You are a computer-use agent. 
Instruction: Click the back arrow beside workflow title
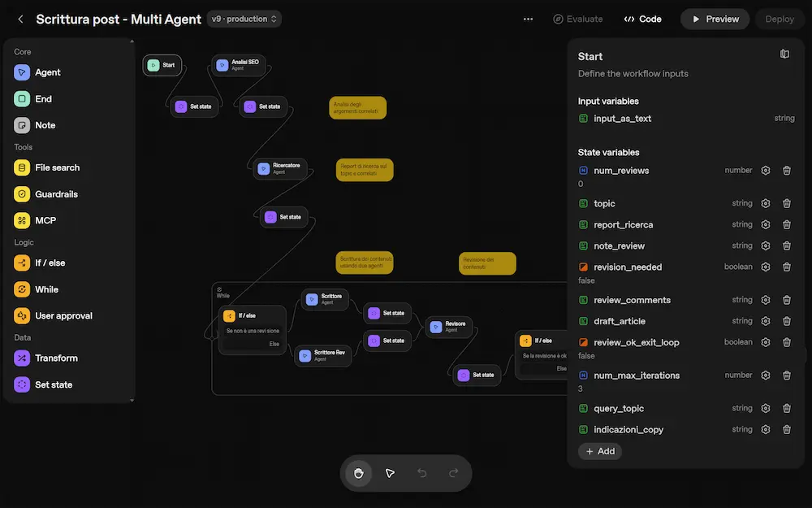point(20,19)
